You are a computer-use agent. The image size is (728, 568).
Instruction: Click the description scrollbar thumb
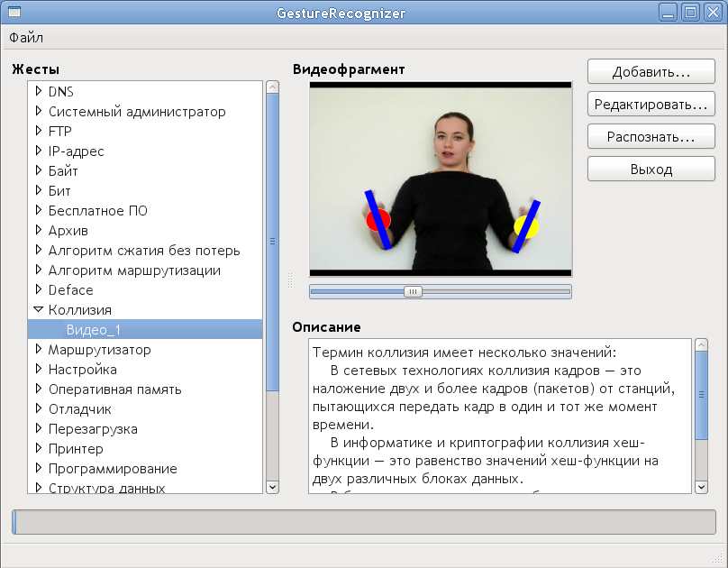(701, 395)
